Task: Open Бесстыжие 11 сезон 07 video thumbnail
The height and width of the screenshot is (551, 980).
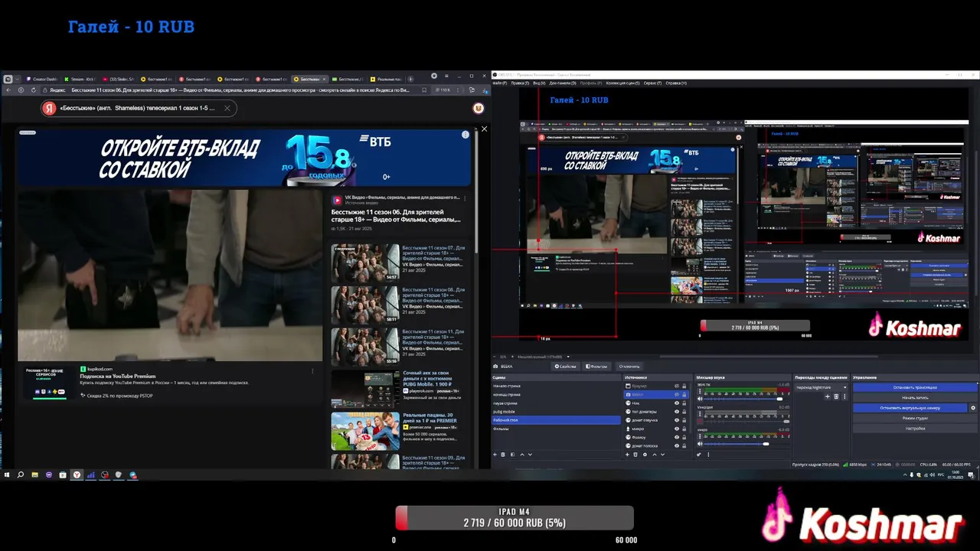Action: pyautogui.click(x=364, y=262)
